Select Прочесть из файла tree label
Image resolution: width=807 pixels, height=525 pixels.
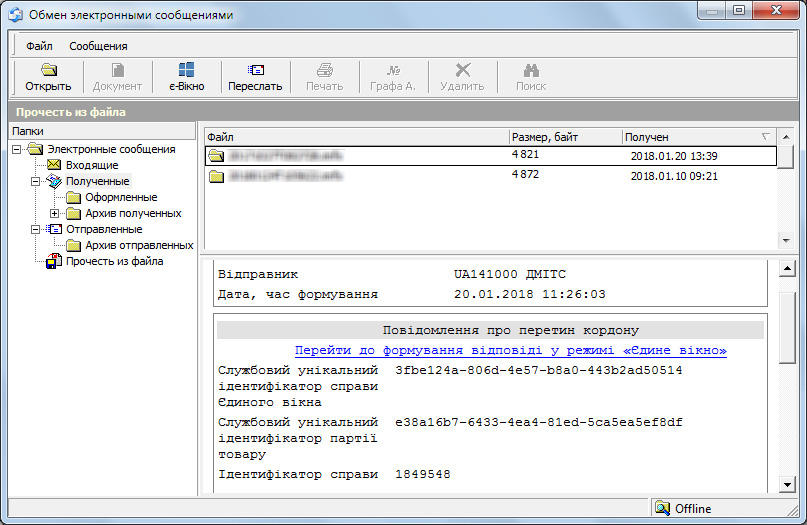[x=115, y=261]
